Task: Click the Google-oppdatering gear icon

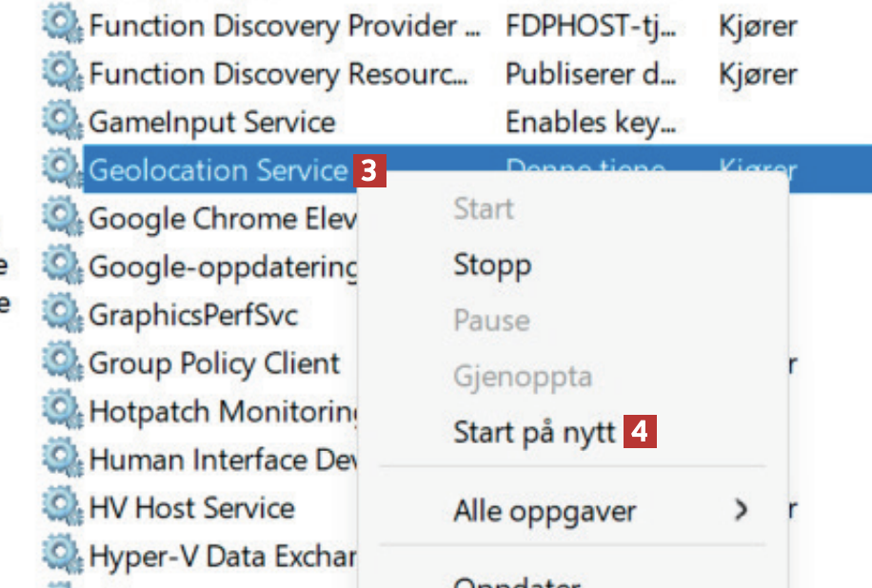Action: (63, 265)
